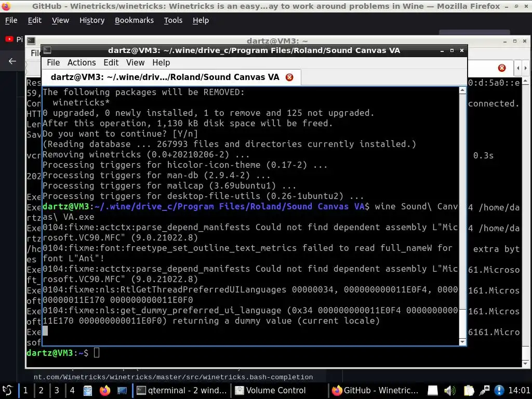
Task: Open Firefox File menu
Action: (x=11, y=20)
